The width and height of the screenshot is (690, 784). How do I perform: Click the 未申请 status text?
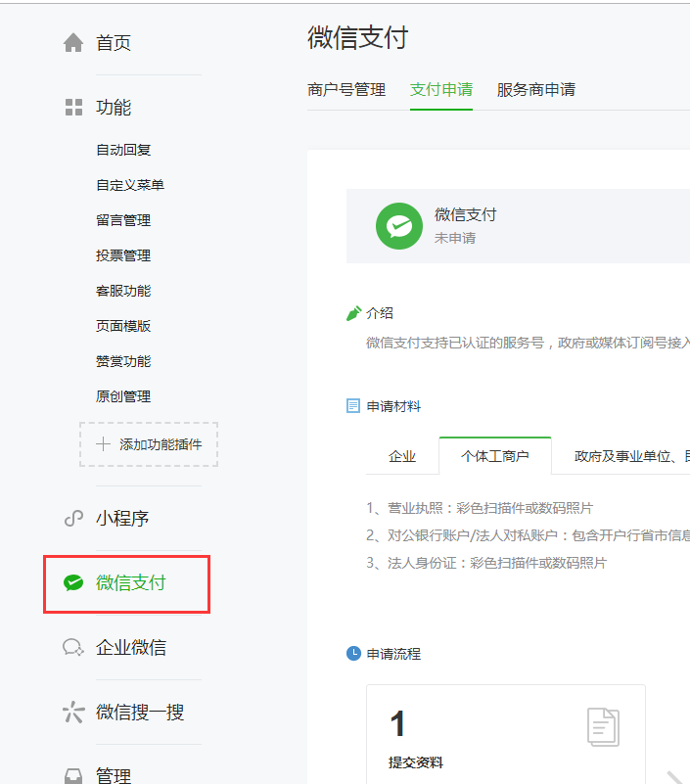pos(455,238)
